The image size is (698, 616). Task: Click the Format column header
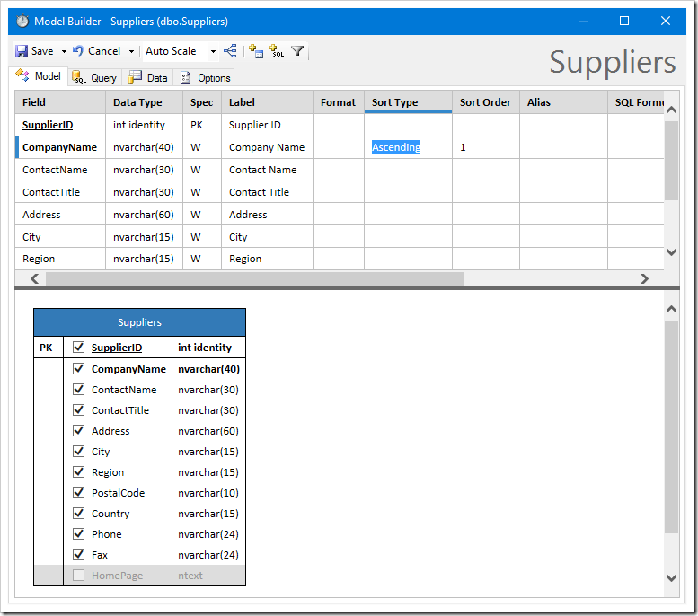pyautogui.click(x=339, y=102)
